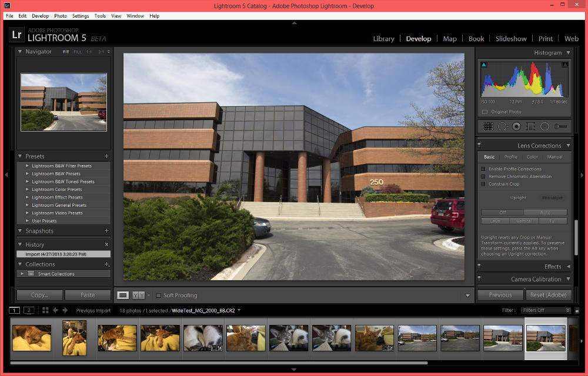The width and height of the screenshot is (588, 376).
Task: Click the Copy... button
Action: [39, 295]
